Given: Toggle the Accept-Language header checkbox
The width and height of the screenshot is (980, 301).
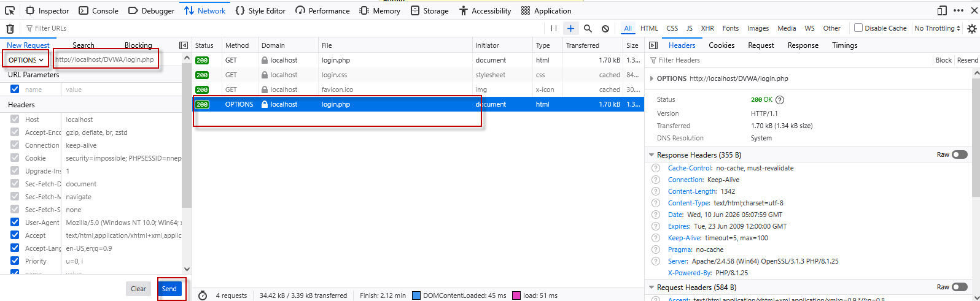Looking at the screenshot, I should pos(15,248).
